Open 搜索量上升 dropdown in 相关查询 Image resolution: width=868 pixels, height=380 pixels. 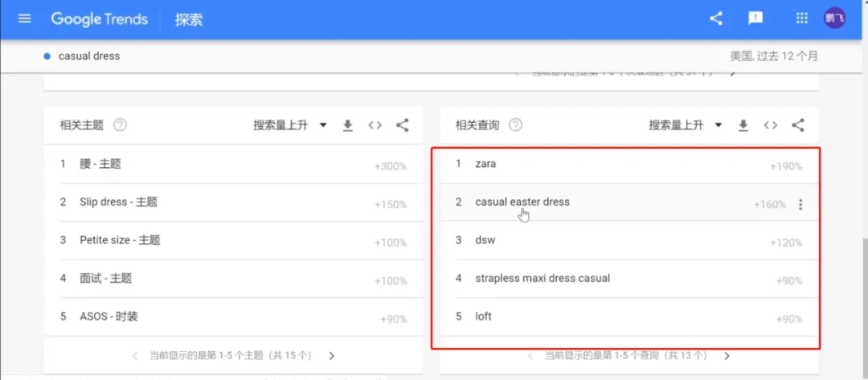[686, 125]
